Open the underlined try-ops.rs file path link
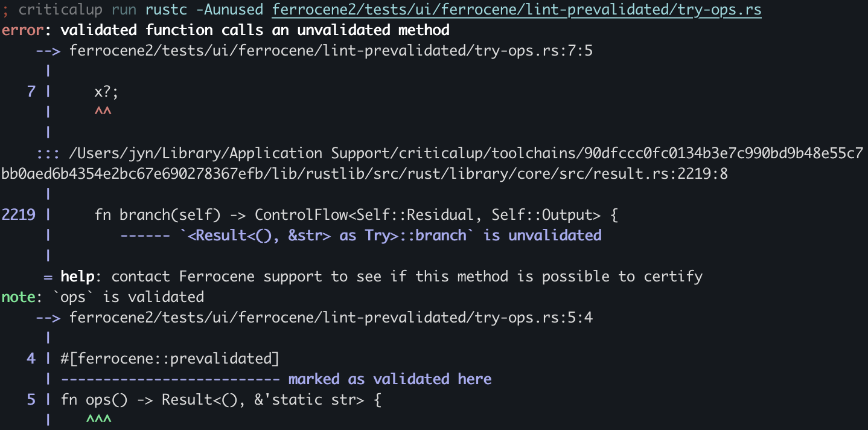The width and height of the screenshot is (868, 430). (516, 10)
